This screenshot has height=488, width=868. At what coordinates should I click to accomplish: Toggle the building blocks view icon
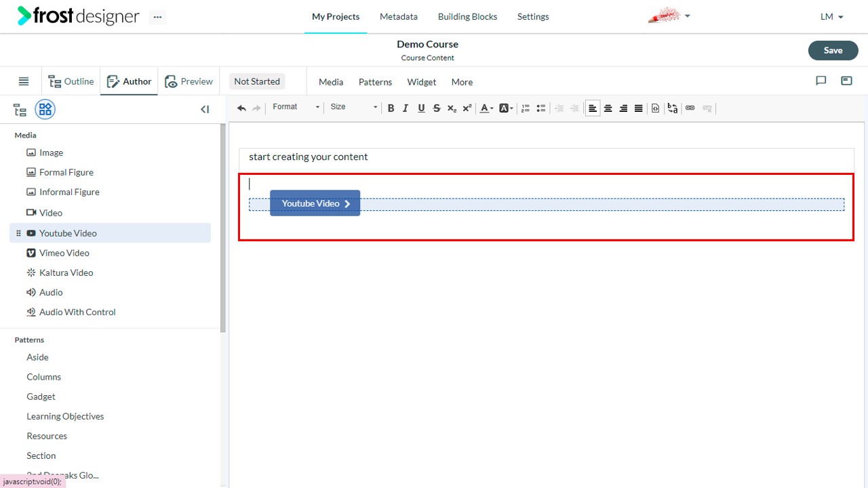click(45, 109)
